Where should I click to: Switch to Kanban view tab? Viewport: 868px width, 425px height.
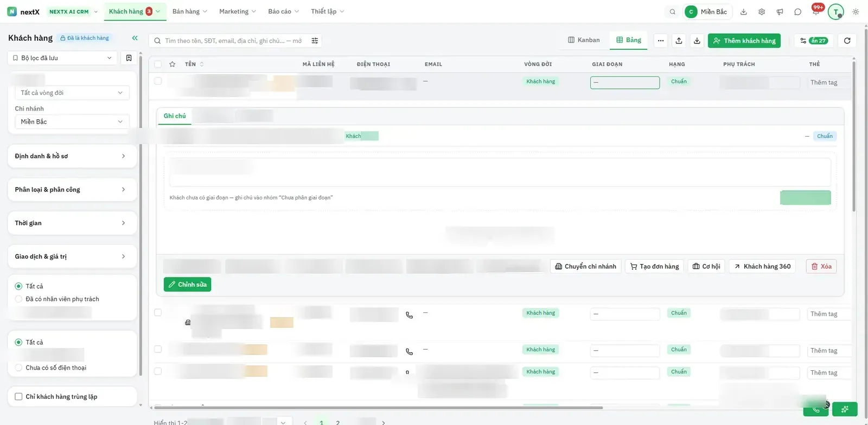584,40
